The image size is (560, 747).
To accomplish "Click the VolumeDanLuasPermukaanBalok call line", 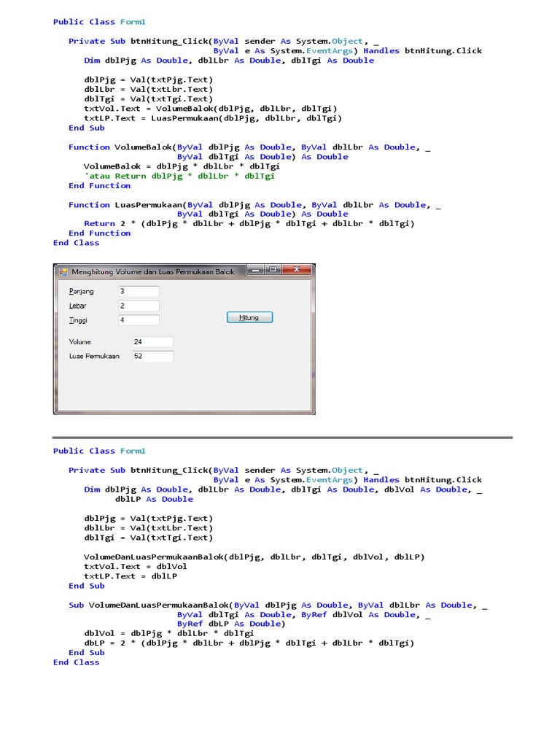I will pyautogui.click(x=254, y=557).
